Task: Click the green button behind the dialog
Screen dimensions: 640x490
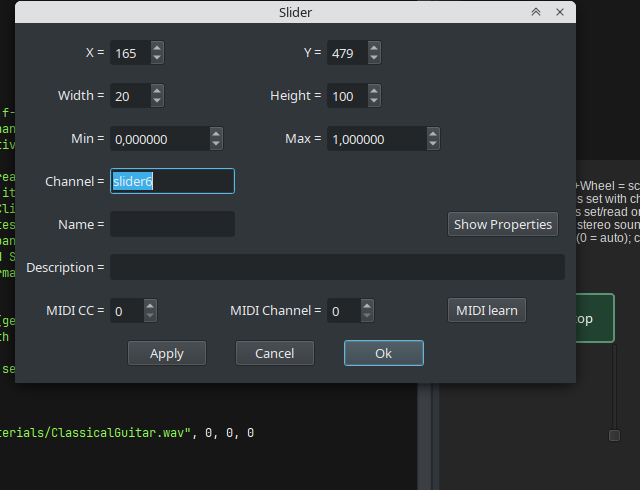Action: 595,318
